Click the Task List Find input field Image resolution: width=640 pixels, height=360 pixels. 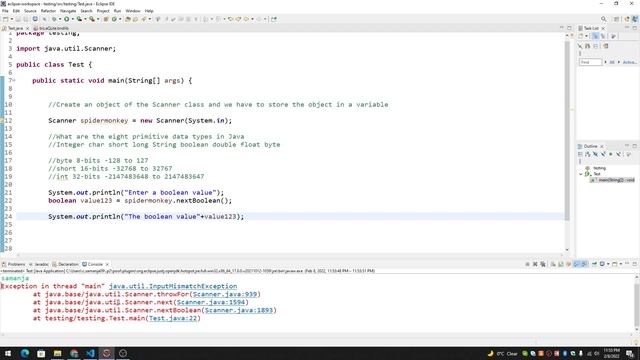pyautogui.click(x=590, y=62)
